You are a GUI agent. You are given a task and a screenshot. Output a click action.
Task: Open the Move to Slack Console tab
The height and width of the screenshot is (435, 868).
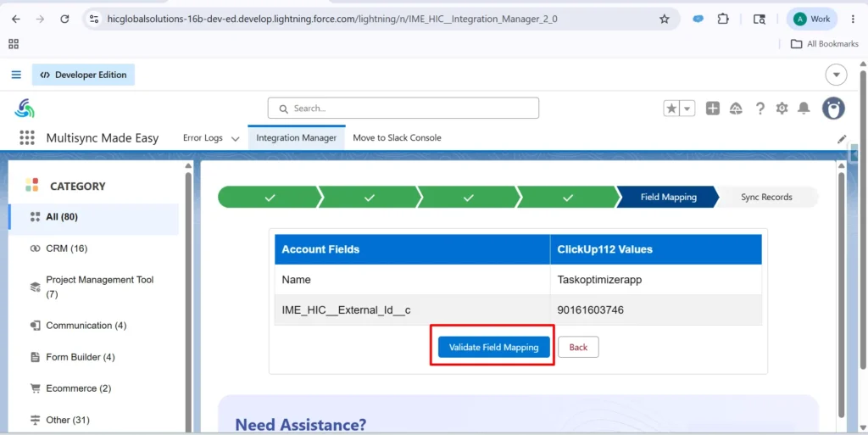coord(397,138)
